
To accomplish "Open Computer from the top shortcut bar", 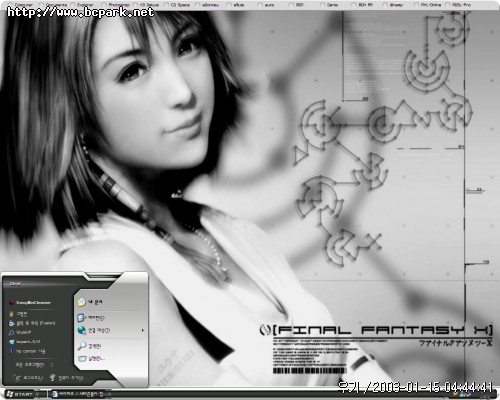I will 21,5.
